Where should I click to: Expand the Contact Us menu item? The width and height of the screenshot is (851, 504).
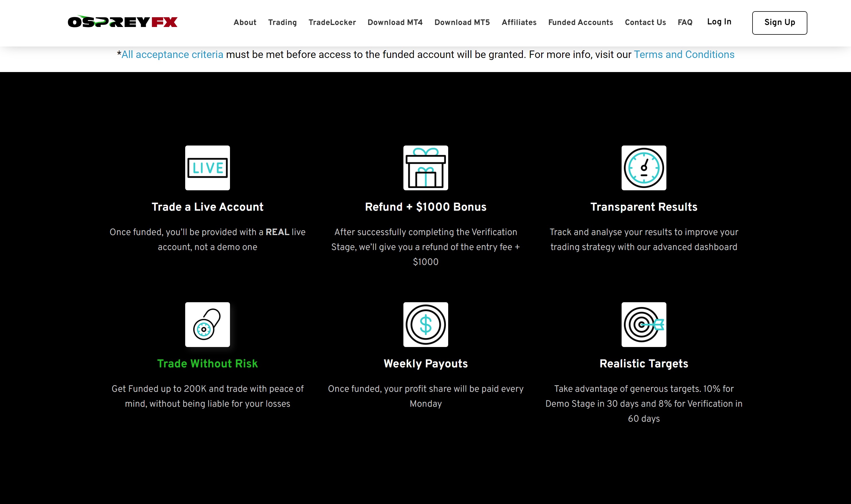646,23
